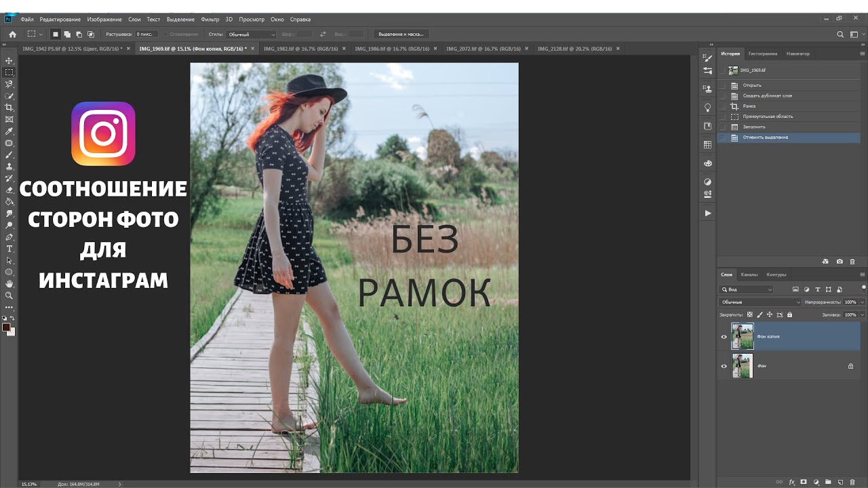This screenshot has height=488, width=868.
Task: Select the Crop tool in left toolbar
Action: coord(9,107)
